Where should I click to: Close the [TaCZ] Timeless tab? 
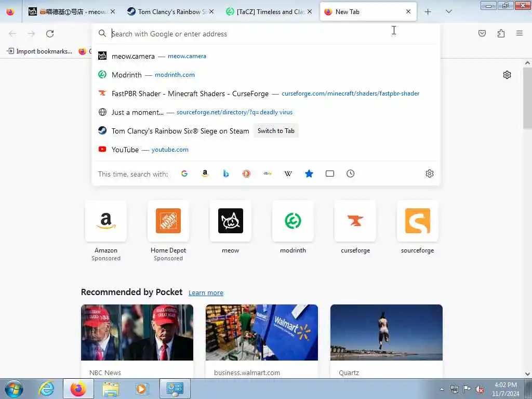(310, 11)
